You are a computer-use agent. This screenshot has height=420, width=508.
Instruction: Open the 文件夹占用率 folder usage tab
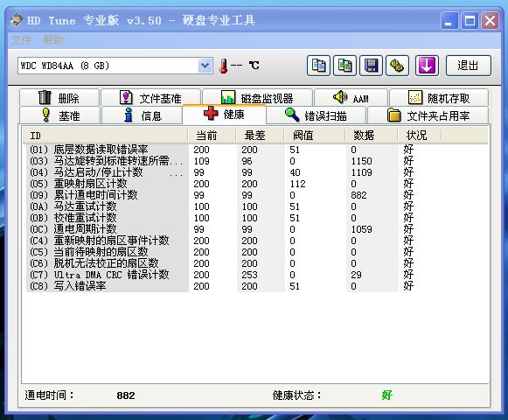(x=428, y=115)
